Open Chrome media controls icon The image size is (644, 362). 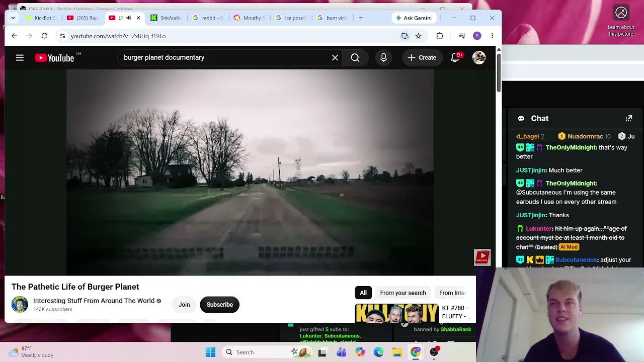tap(462, 36)
